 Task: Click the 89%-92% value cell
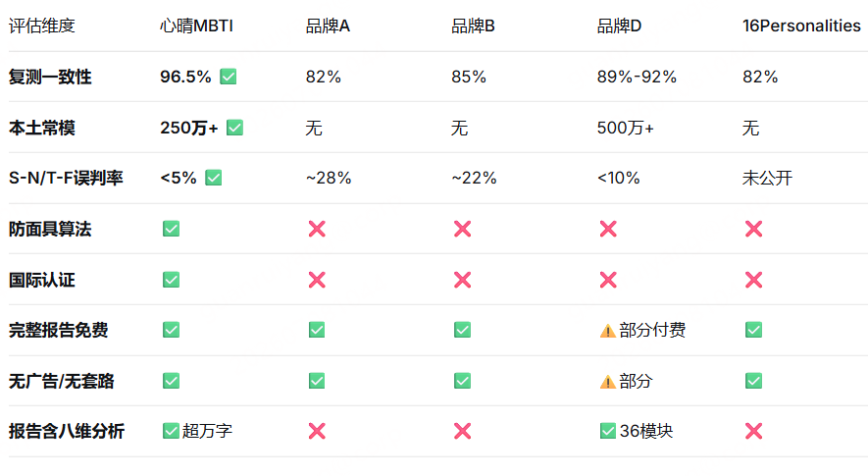pos(637,77)
